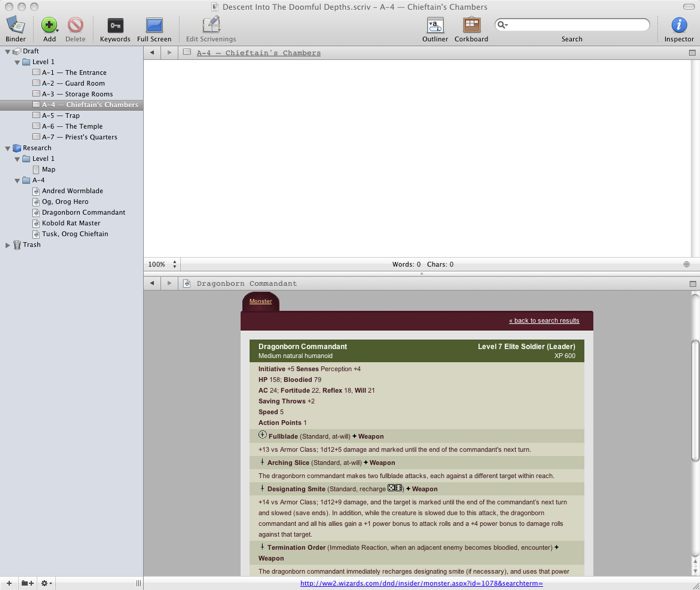700x590 pixels.
Task: Click add folder button at binder bottom
Action: click(28, 583)
